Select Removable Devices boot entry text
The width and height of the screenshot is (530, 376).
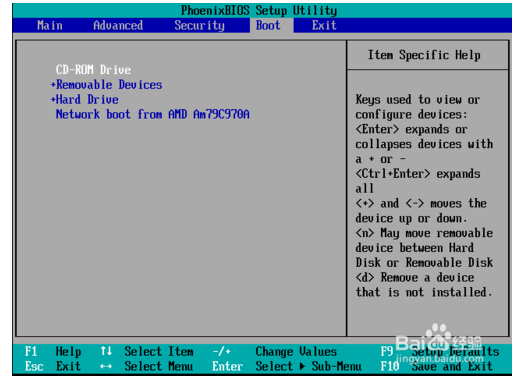[109, 85]
